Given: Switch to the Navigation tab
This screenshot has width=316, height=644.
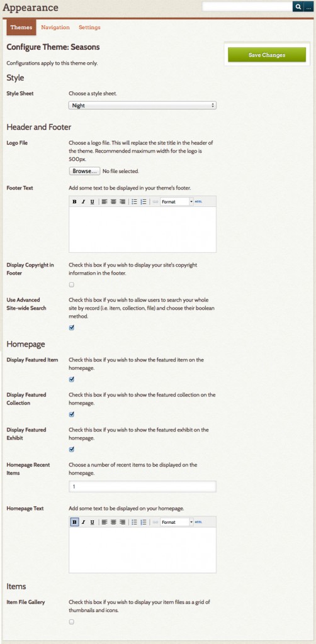Looking at the screenshot, I should point(55,28).
